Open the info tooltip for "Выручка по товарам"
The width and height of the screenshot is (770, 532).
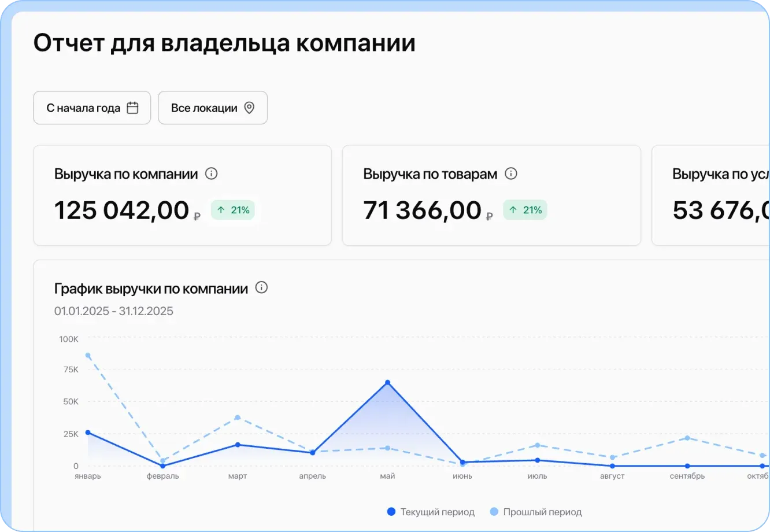(x=511, y=173)
